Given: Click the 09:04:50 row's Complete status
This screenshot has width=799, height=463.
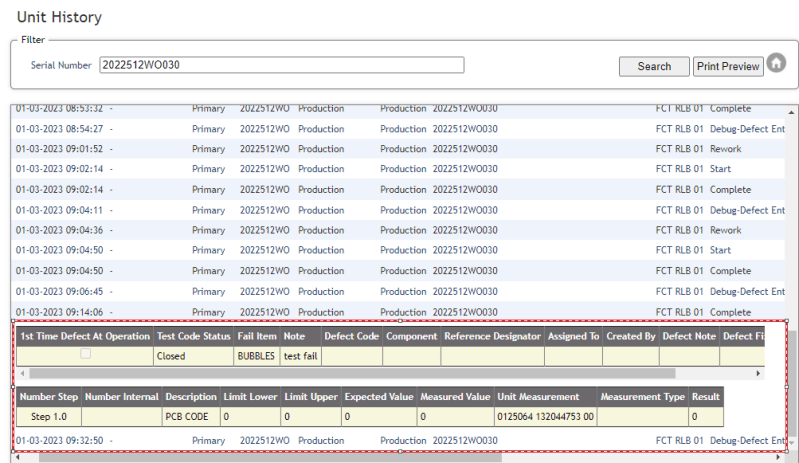Looking at the screenshot, I should (730, 270).
